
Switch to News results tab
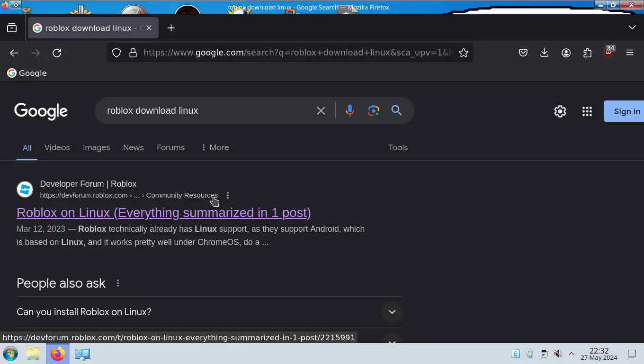pyautogui.click(x=134, y=147)
